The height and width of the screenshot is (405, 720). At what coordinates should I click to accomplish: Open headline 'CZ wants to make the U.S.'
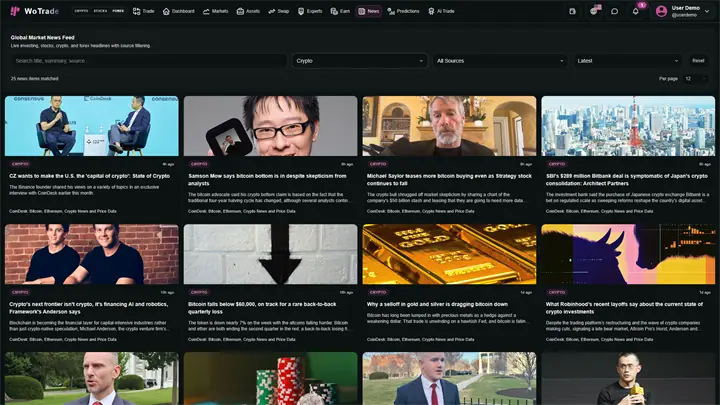point(90,176)
